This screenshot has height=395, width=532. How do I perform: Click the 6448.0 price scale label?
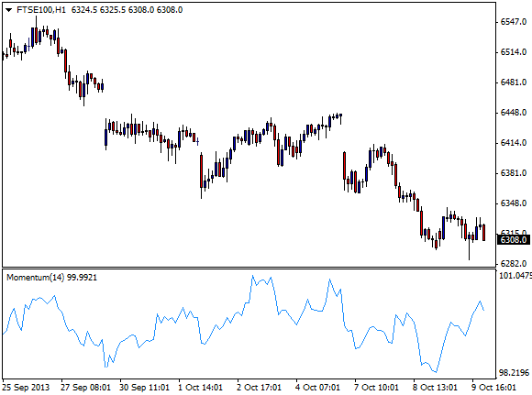click(x=514, y=112)
